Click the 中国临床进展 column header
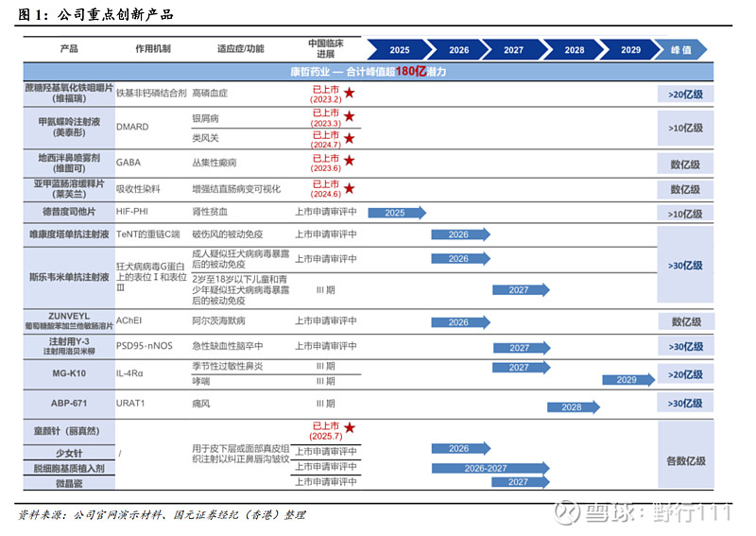 tap(326, 49)
